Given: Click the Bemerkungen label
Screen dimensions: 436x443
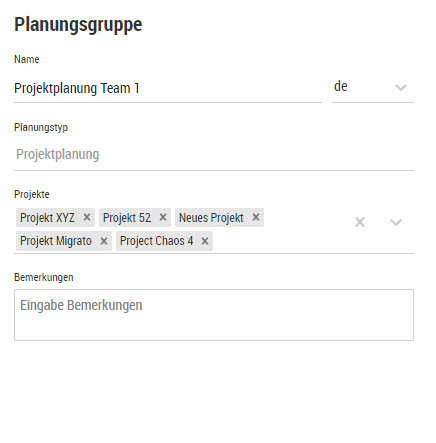Looking at the screenshot, I should 44,277.
